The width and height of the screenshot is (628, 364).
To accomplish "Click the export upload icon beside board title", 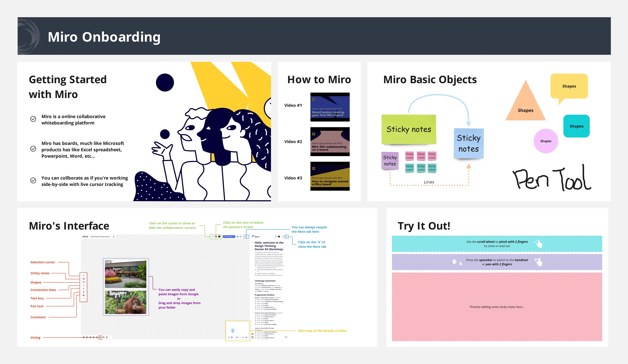I will [x=114, y=237].
